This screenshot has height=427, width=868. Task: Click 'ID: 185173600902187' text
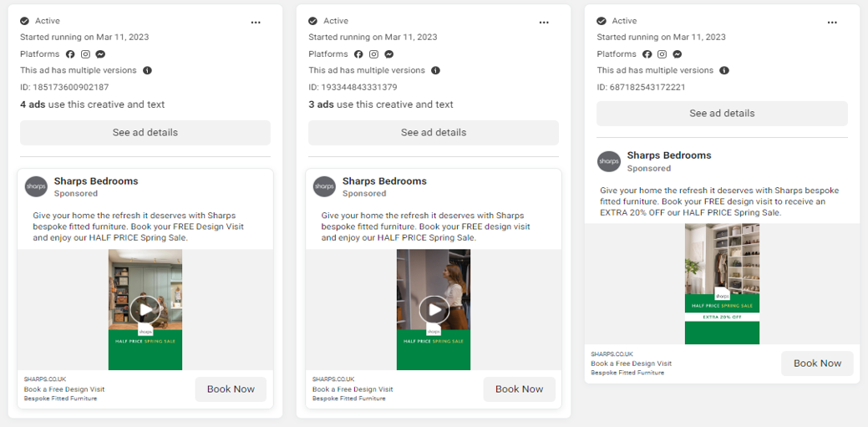point(65,88)
